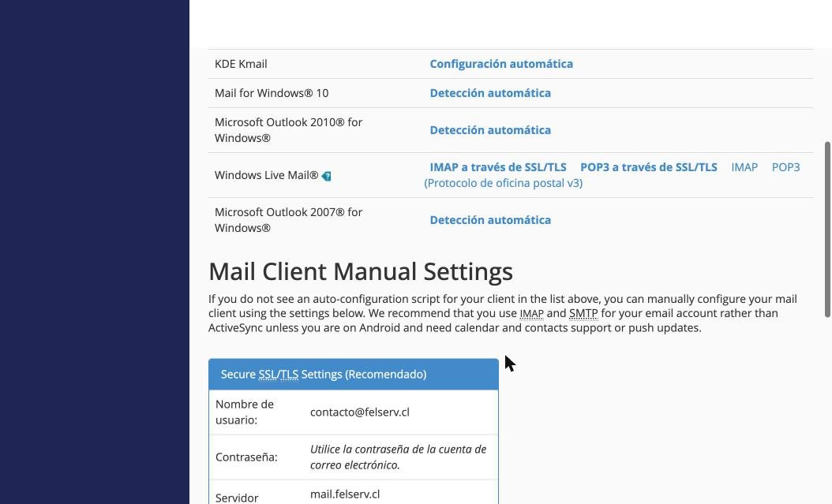Click the underlined IMAP abbreviation in the paragraph
The image size is (832, 504).
532,313
